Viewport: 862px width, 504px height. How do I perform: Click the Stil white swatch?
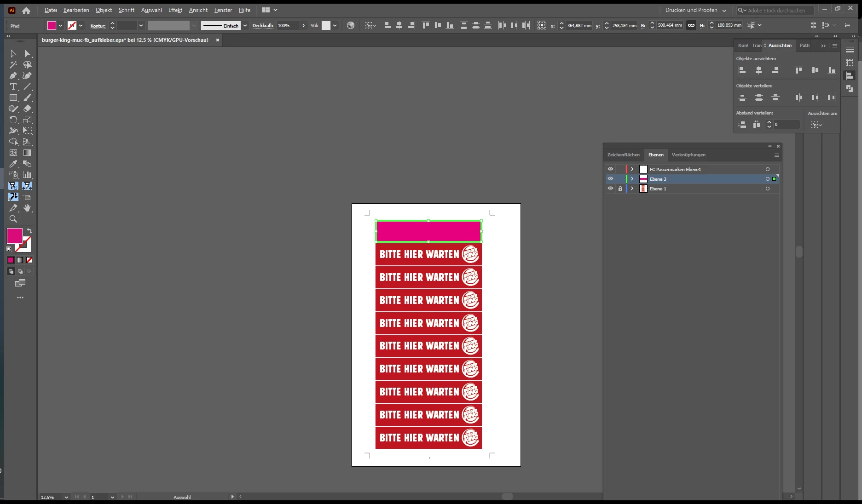tap(326, 26)
